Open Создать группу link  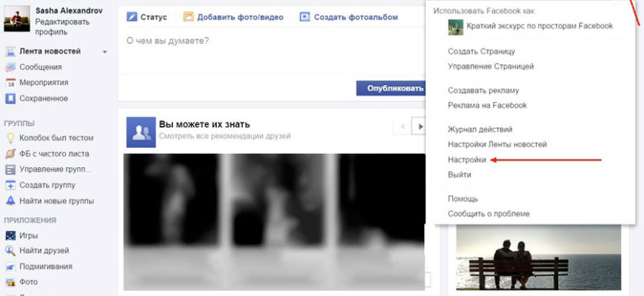47,185
